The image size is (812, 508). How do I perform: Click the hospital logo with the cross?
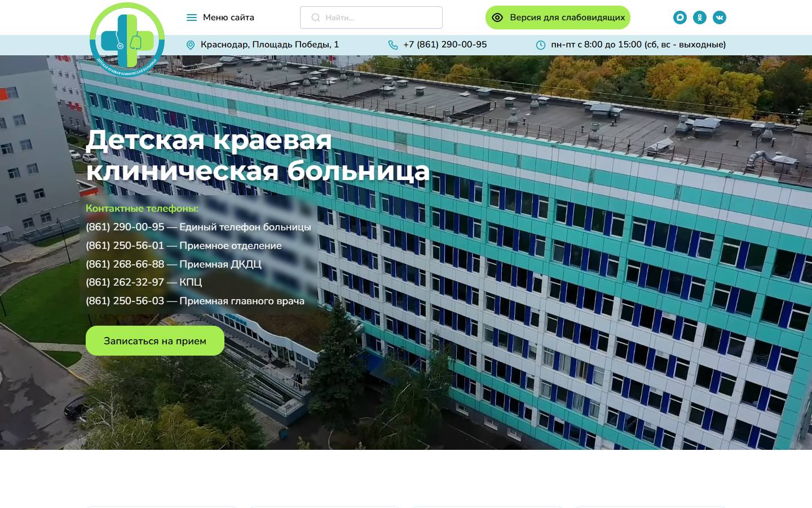point(127,40)
